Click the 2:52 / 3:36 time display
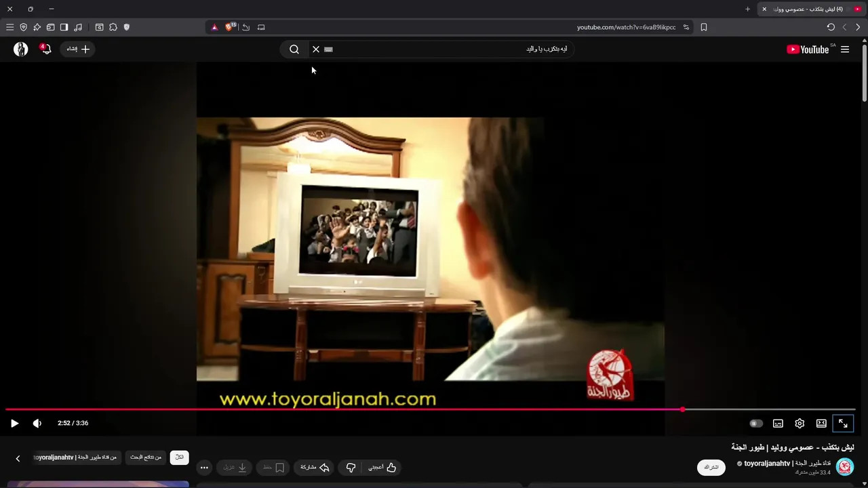Image resolution: width=868 pixels, height=488 pixels. pos(73,423)
